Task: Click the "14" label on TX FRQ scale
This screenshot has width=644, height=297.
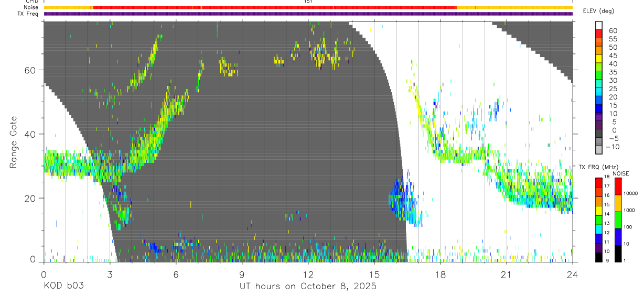Action: [x=606, y=214]
